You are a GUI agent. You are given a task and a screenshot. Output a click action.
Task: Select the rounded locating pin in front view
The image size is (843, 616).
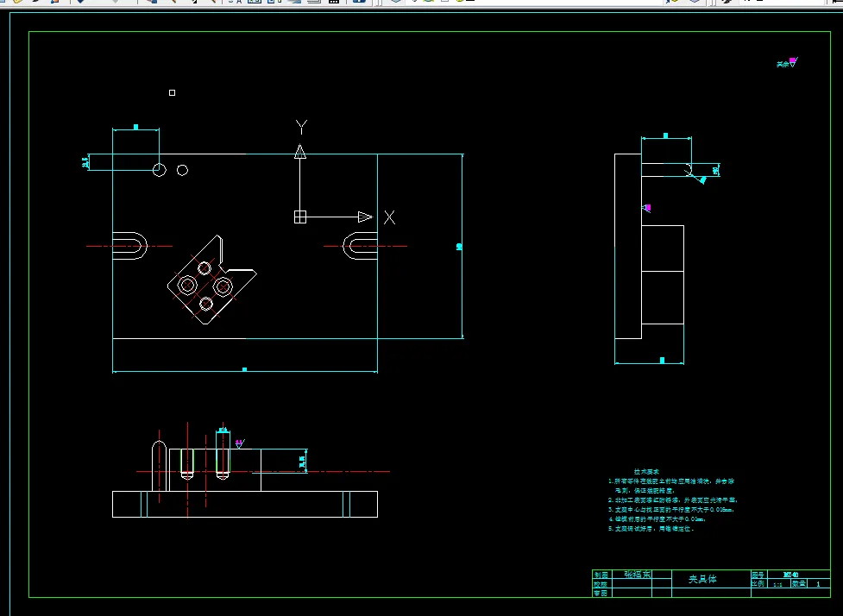tap(159, 466)
